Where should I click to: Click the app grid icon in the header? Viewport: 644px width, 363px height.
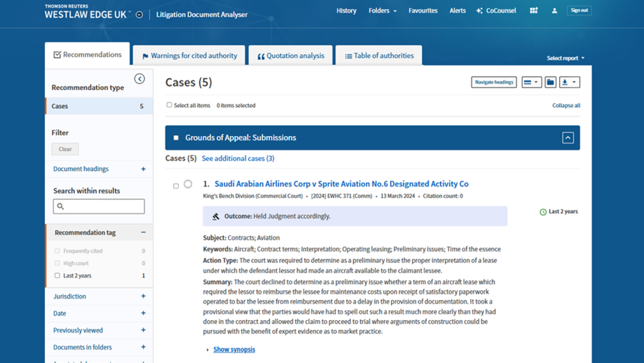(533, 10)
